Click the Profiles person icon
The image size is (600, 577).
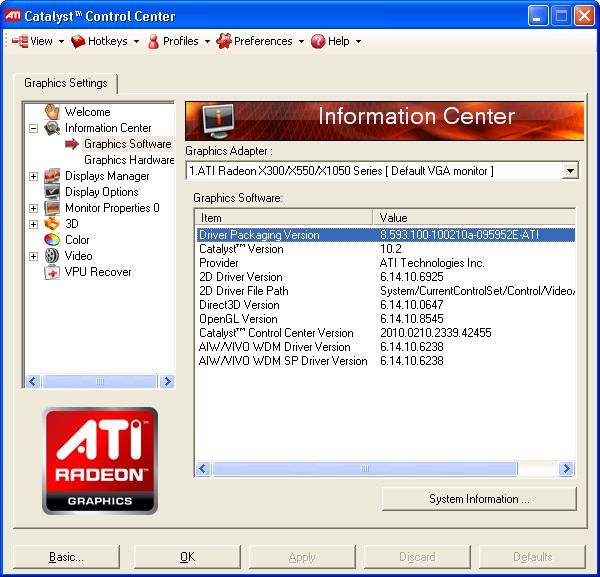click(153, 41)
